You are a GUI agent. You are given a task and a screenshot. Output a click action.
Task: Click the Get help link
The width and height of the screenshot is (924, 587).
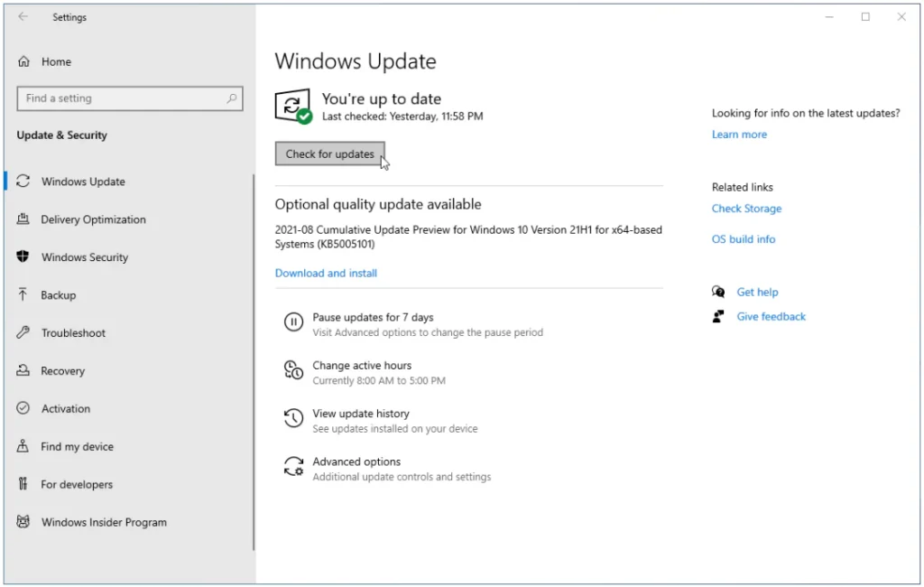tap(757, 292)
